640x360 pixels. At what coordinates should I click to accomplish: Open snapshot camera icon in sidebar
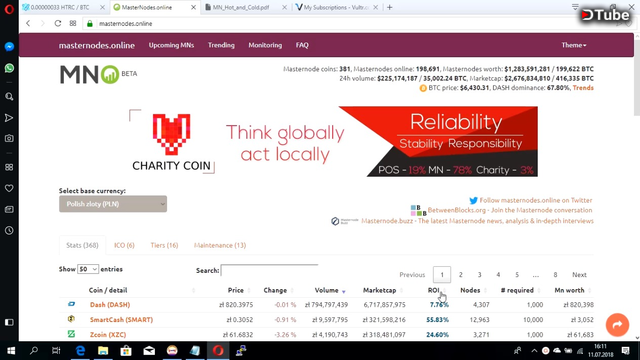pyautogui.click(x=9, y=138)
